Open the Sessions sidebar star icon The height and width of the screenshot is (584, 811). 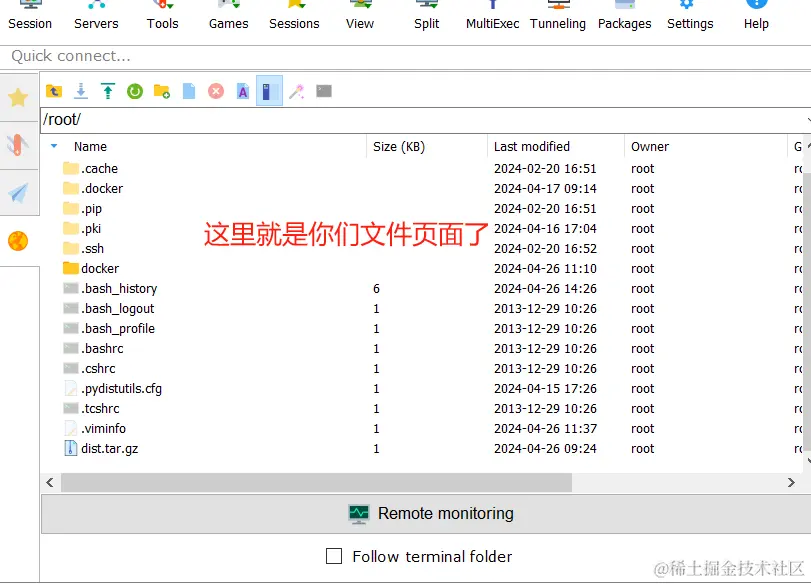click(x=18, y=97)
